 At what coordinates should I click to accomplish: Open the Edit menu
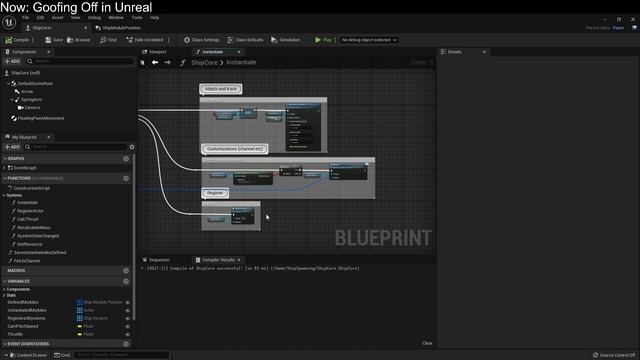coord(40,18)
